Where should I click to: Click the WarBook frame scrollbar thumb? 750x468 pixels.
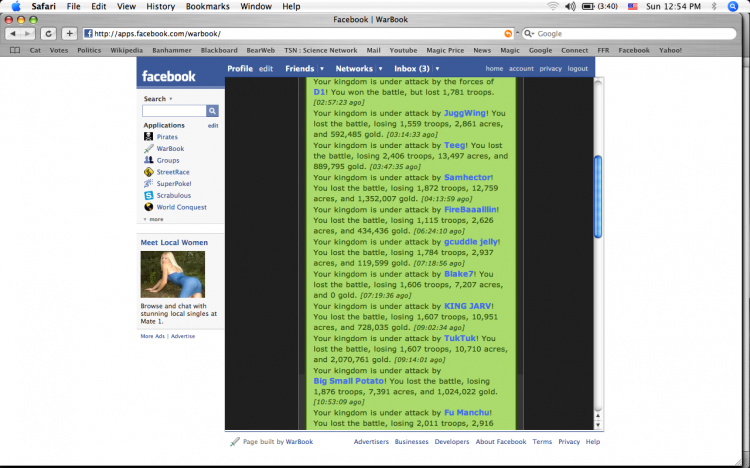598,196
